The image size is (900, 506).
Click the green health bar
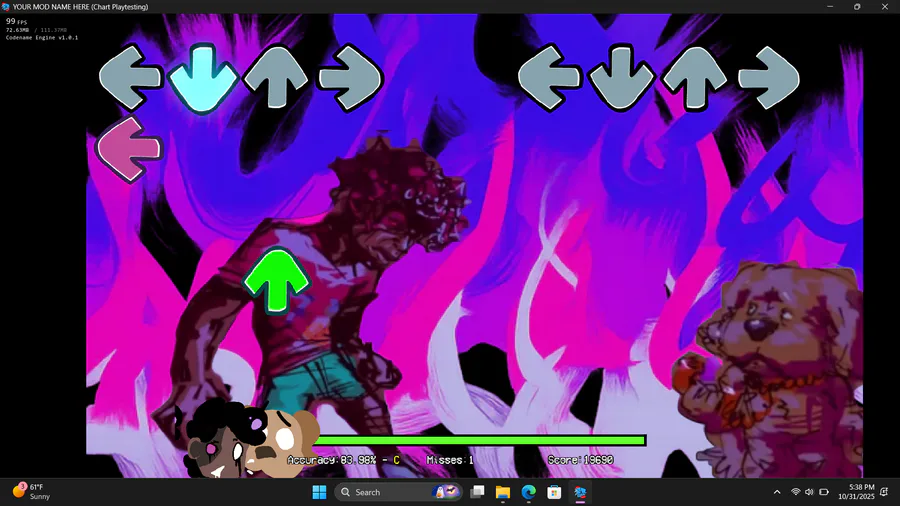[x=480, y=440]
